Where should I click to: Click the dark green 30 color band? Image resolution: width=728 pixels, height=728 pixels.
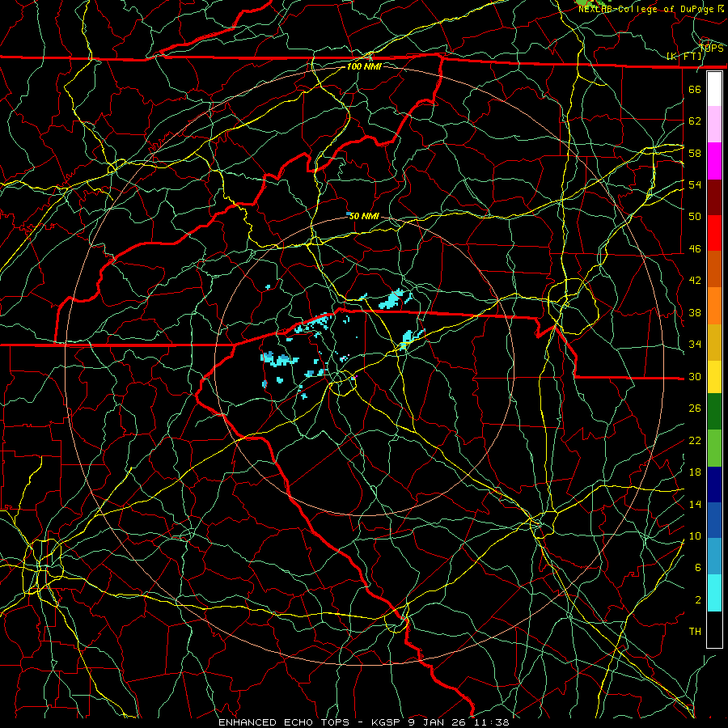click(x=715, y=412)
